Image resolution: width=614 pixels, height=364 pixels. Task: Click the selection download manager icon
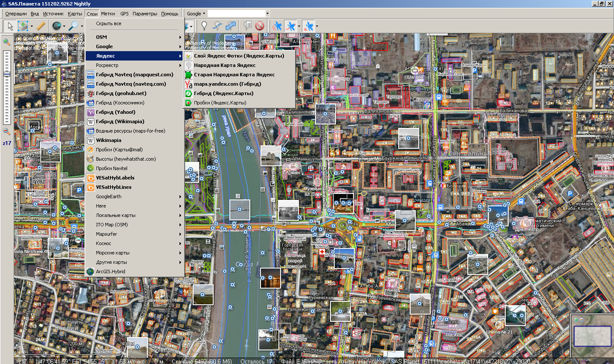point(23,26)
